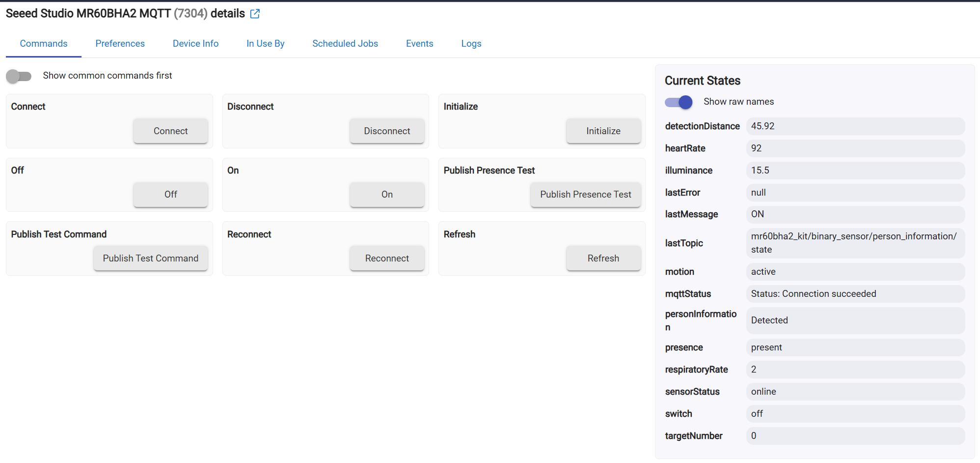Viewport: 980px width, 463px height.
Task: Select the mqttStatus Connection succeeded value
Action: 855,294
